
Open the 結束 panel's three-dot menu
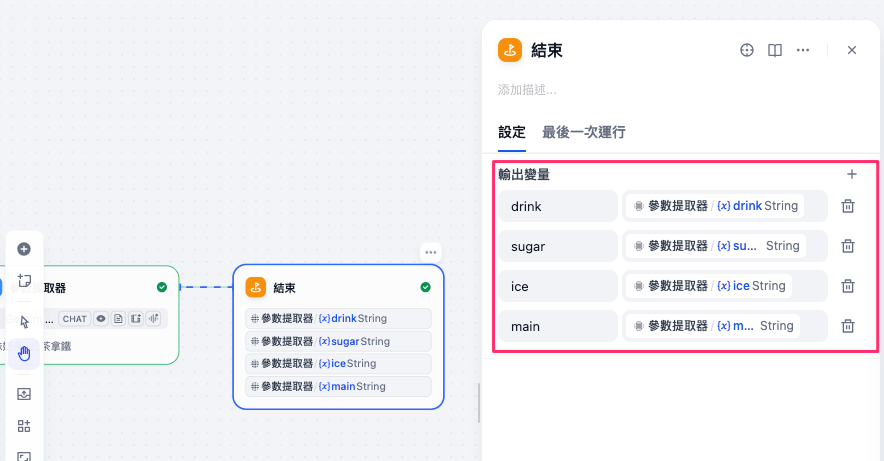803,50
